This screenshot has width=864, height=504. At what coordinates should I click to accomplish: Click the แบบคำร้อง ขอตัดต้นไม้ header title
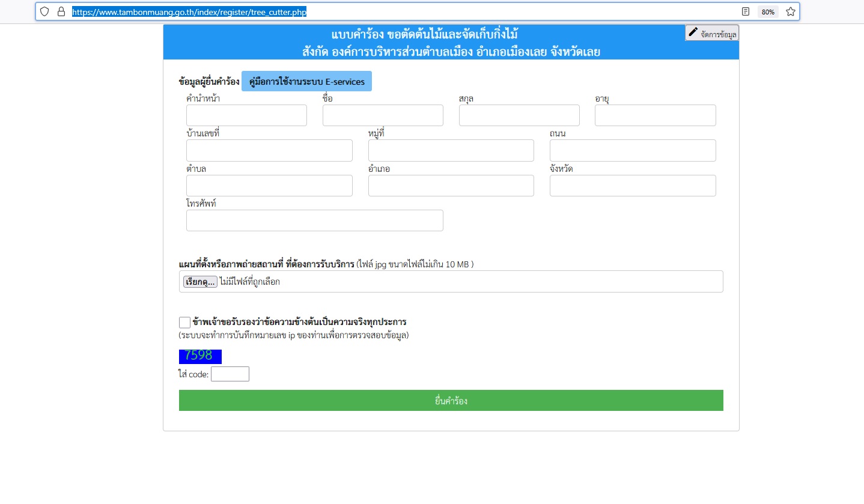coord(425,34)
